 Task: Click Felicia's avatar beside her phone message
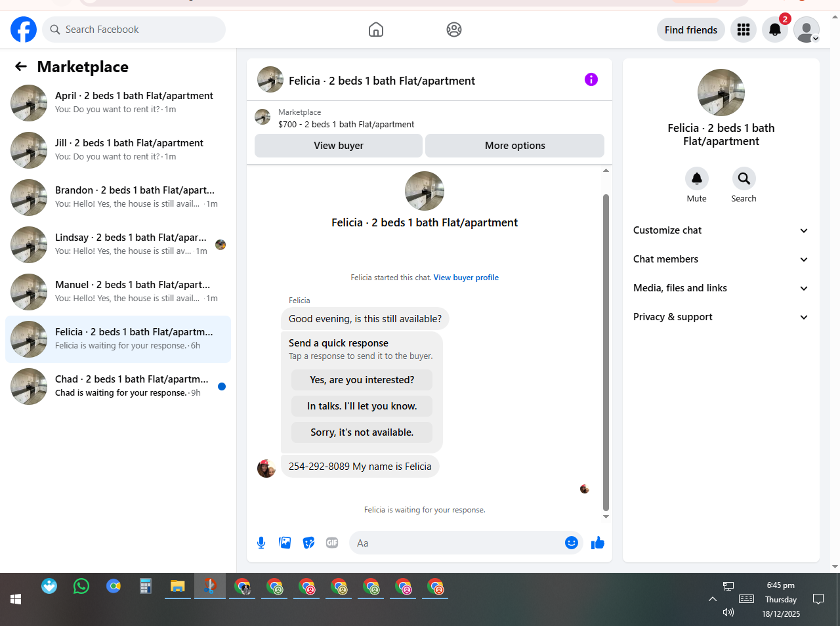[x=266, y=469]
